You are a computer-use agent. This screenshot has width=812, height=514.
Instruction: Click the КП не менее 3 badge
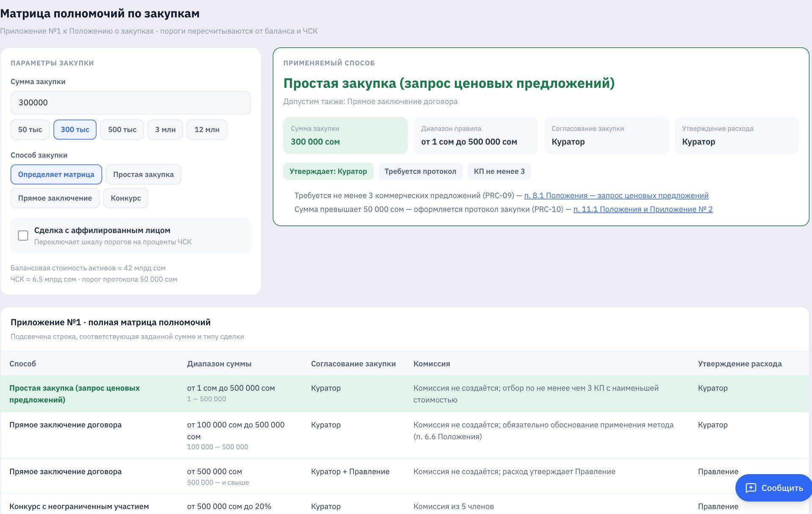499,171
